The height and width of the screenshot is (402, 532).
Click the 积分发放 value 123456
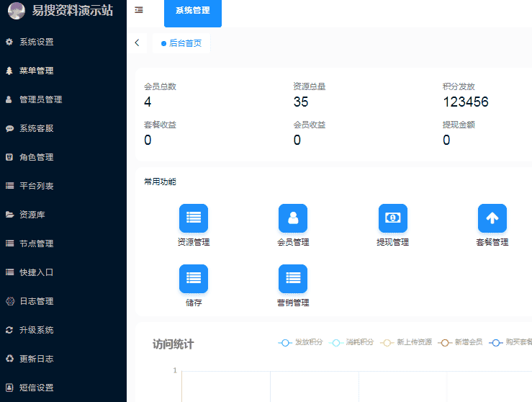click(466, 102)
